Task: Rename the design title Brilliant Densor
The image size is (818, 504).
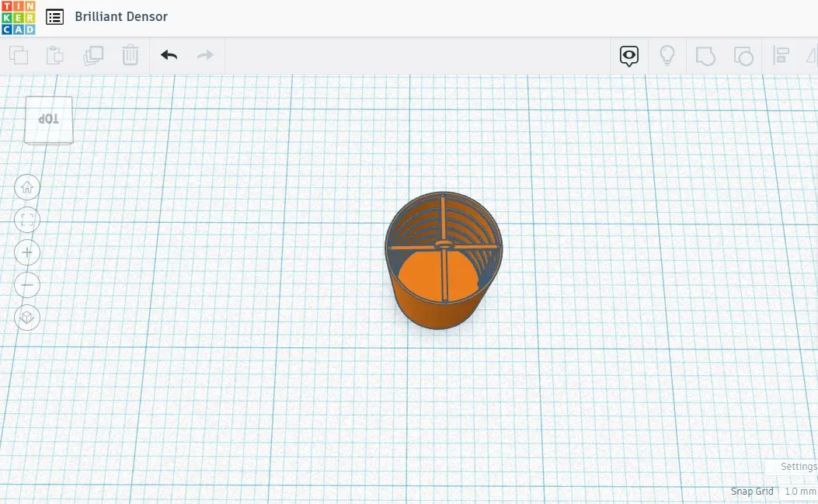Action: coord(121,16)
